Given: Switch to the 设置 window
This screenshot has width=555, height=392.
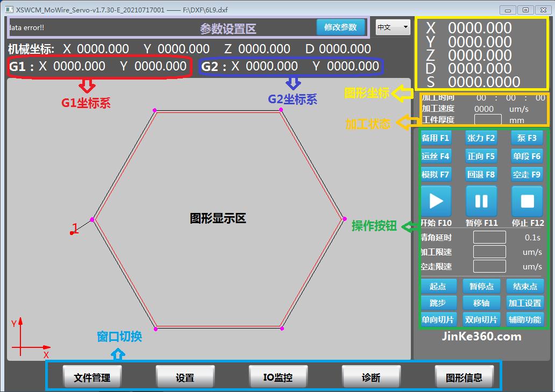Looking at the screenshot, I should (185, 377).
